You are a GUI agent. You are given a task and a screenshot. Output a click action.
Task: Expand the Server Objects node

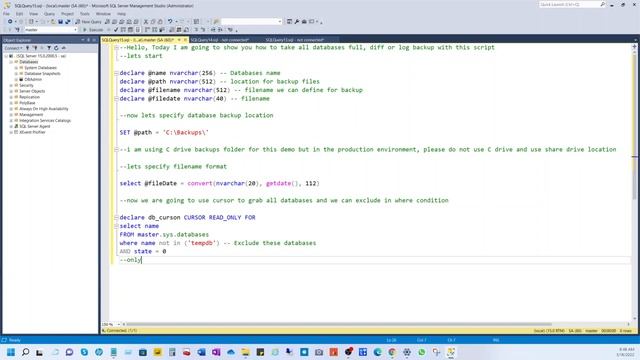pos(11,91)
